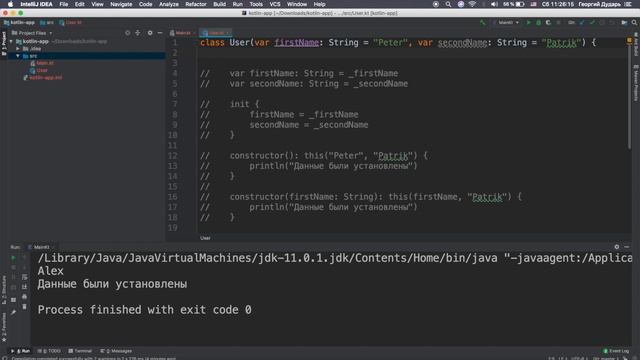Click the volume icon in menu bar
Screen dimensions: 640x360
coord(494,4)
